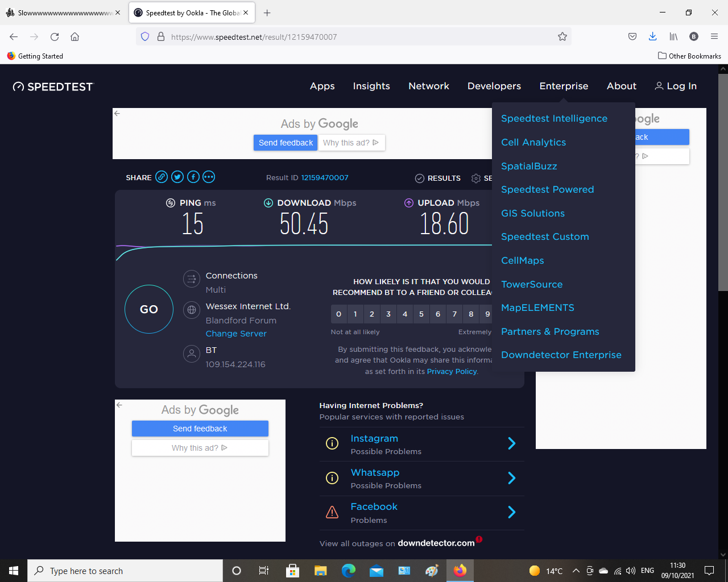Image resolution: width=728 pixels, height=582 pixels.
Task: Select Speedtest Intelligence from dropdown
Action: tap(554, 118)
